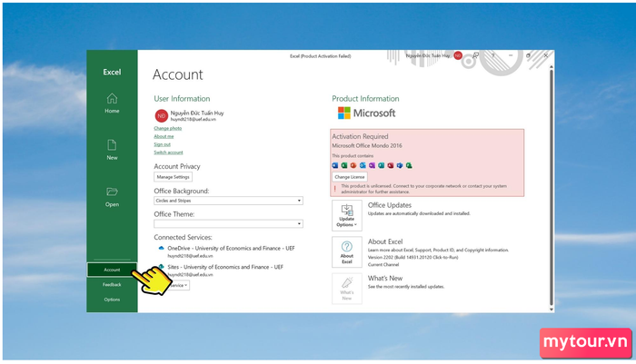Open the feedback person icon in title bar
The image size is (636, 364).
coord(475,55)
